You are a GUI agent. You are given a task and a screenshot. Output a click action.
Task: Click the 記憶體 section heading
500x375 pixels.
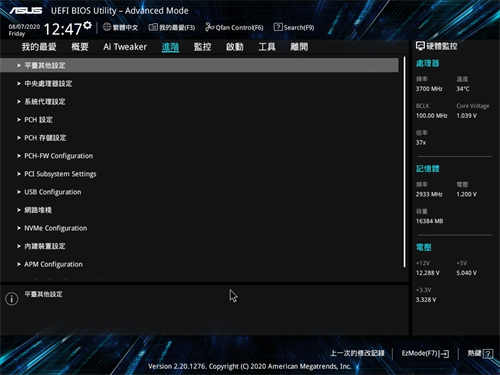coord(428,169)
